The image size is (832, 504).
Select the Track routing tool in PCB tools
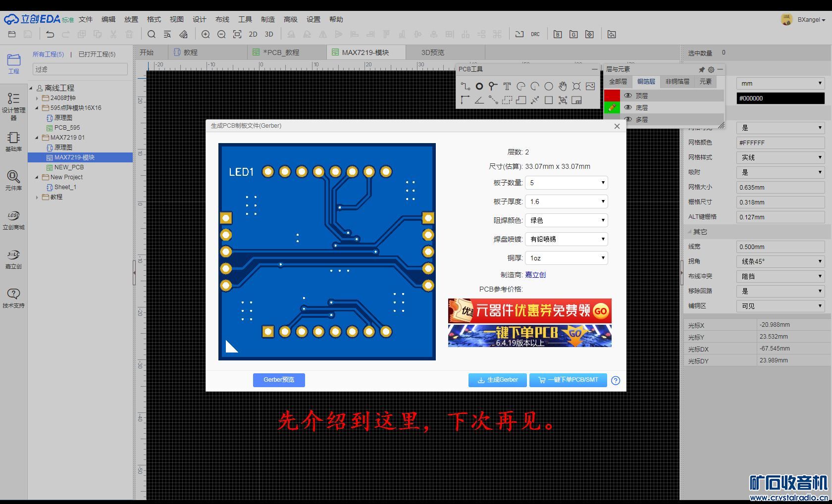point(465,86)
